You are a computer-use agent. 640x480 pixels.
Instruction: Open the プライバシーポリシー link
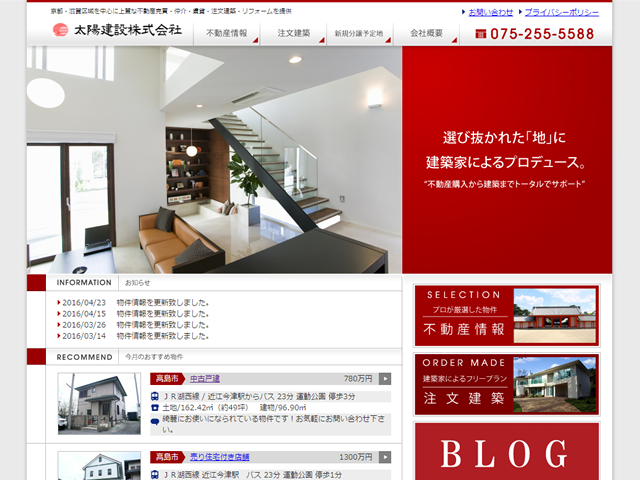[x=561, y=12]
